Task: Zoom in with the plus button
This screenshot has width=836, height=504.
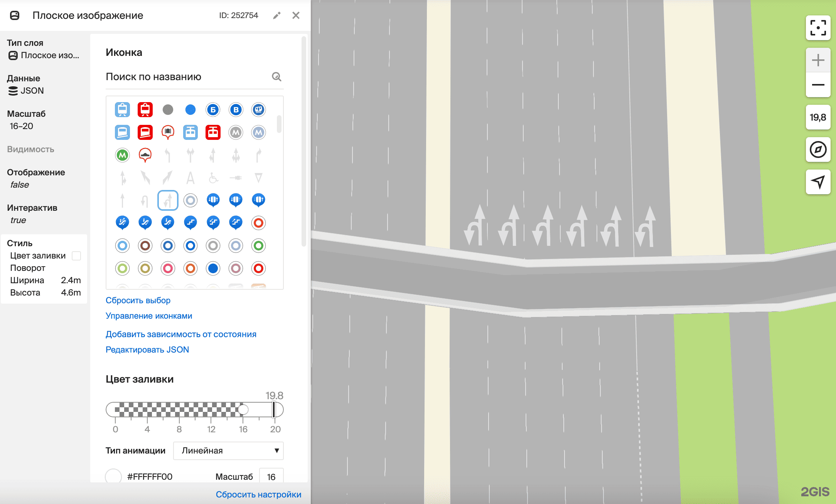Action: click(818, 60)
